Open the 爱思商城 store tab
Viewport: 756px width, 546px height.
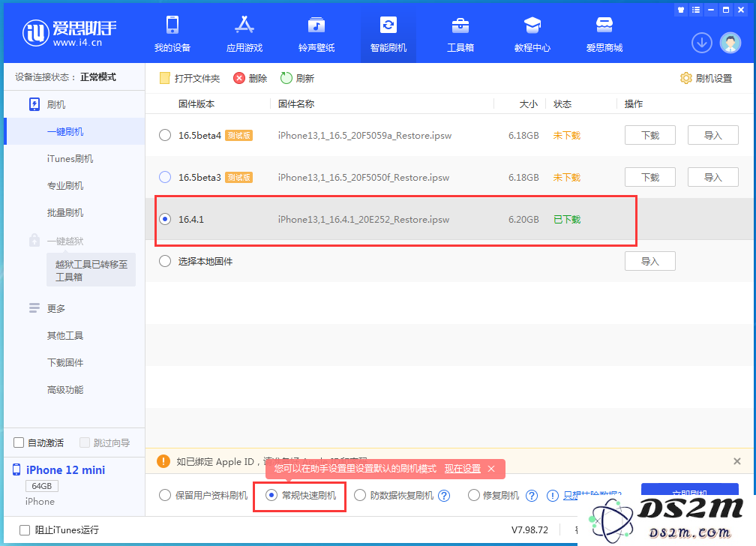click(604, 34)
